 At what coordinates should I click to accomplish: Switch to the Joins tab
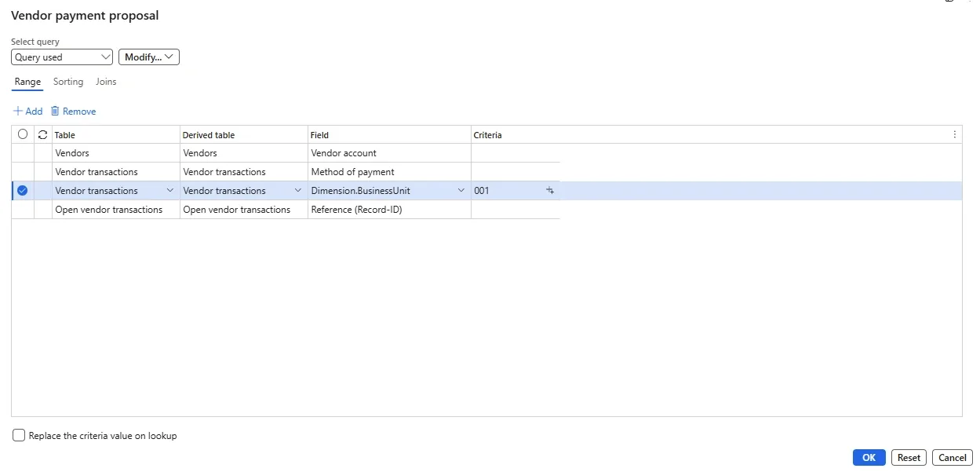coord(106,82)
